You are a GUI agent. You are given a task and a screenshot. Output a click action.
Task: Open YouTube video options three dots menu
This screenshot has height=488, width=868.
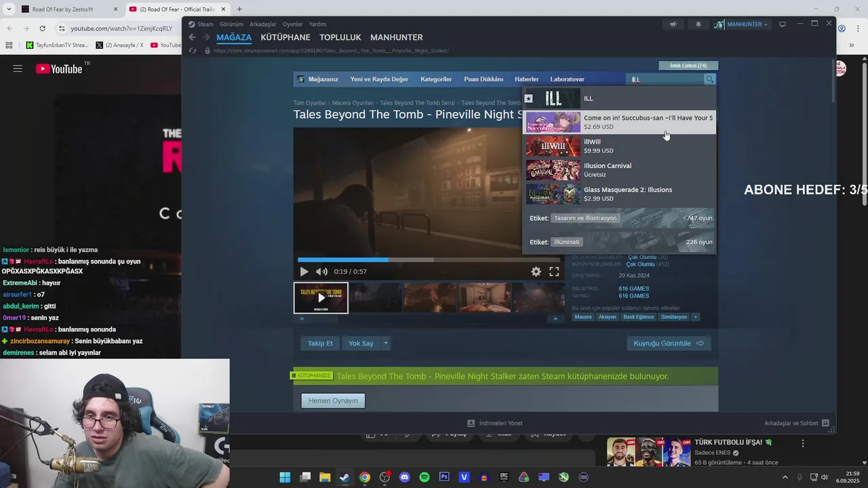click(803, 443)
